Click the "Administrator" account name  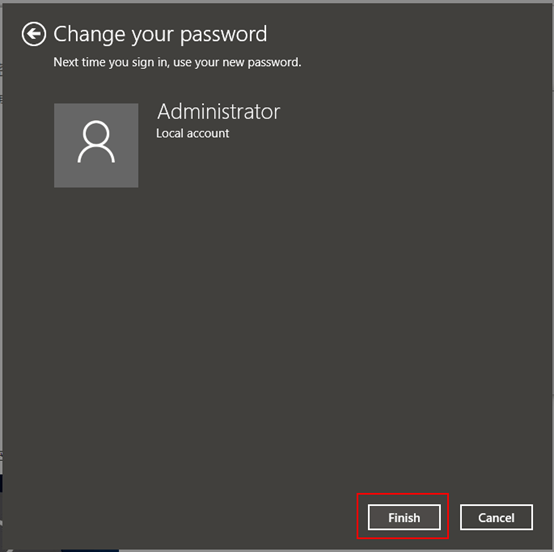coord(219,112)
